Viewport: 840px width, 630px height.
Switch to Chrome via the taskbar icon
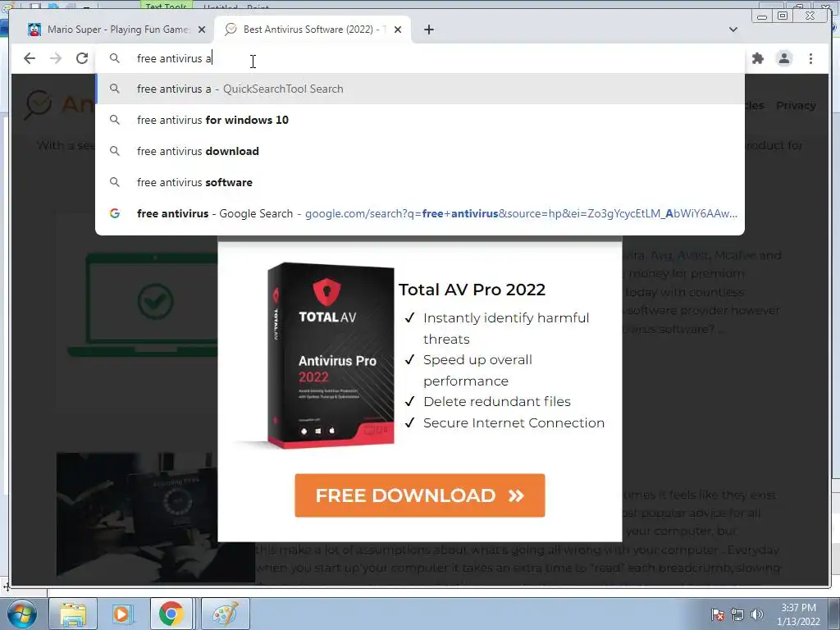[171, 614]
